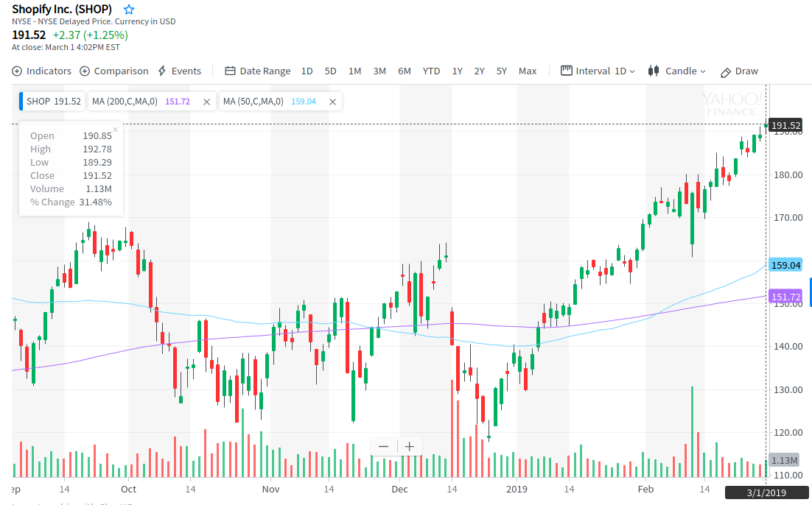Select the YTD date range
Screen dimensions: 812x505
tap(431, 71)
